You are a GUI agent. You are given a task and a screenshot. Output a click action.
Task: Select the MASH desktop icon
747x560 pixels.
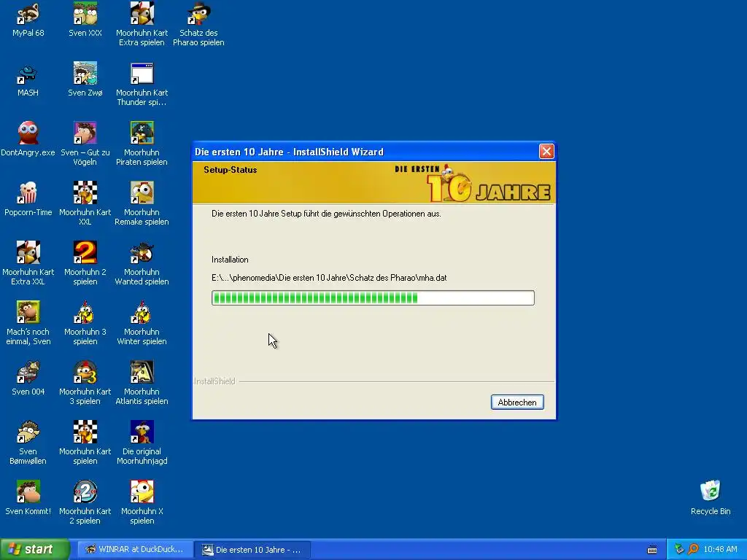(28, 79)
